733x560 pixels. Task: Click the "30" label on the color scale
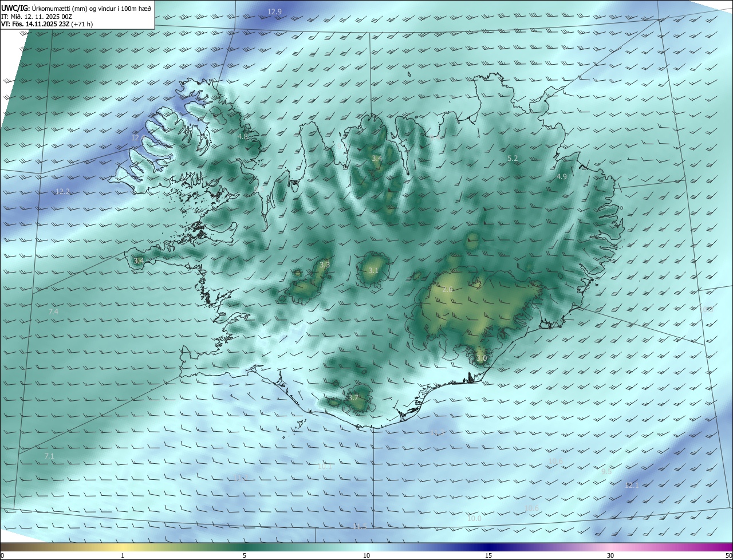(x=610, y=555)
